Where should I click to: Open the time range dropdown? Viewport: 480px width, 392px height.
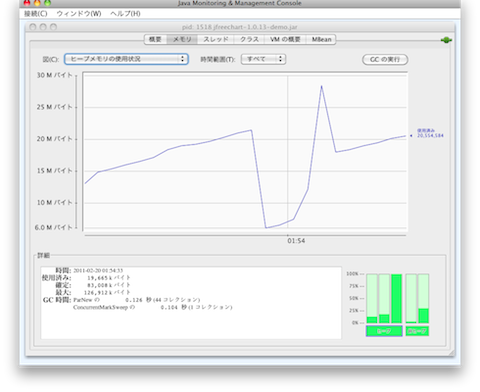point(263,59)
